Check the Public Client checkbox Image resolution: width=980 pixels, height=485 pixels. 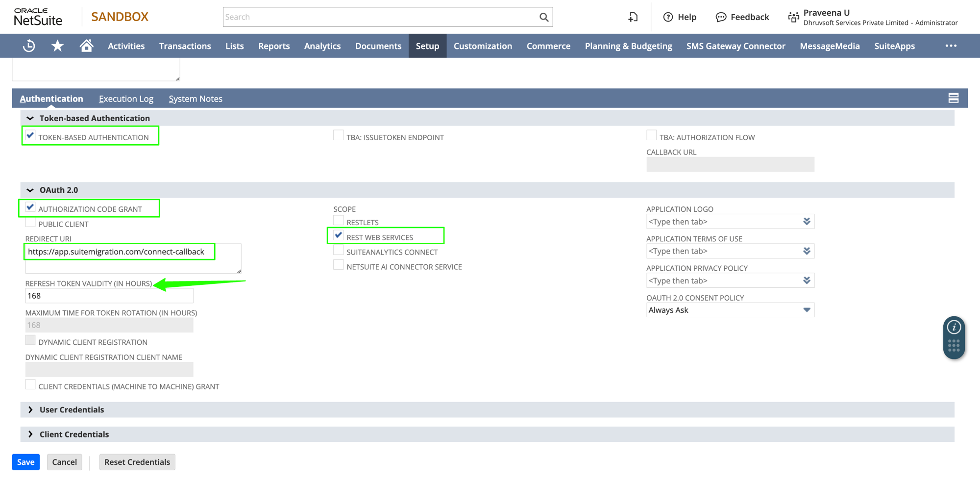click(30, 222)
